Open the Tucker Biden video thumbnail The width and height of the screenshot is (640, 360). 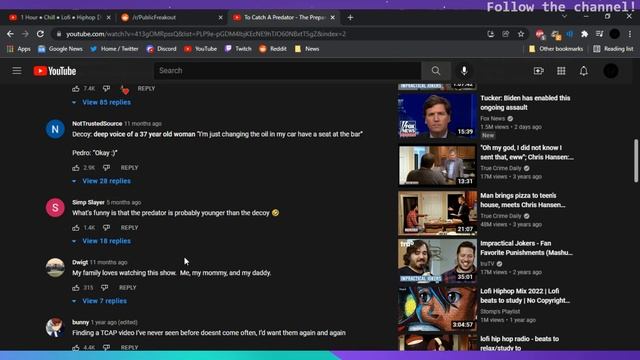(438, 116)
